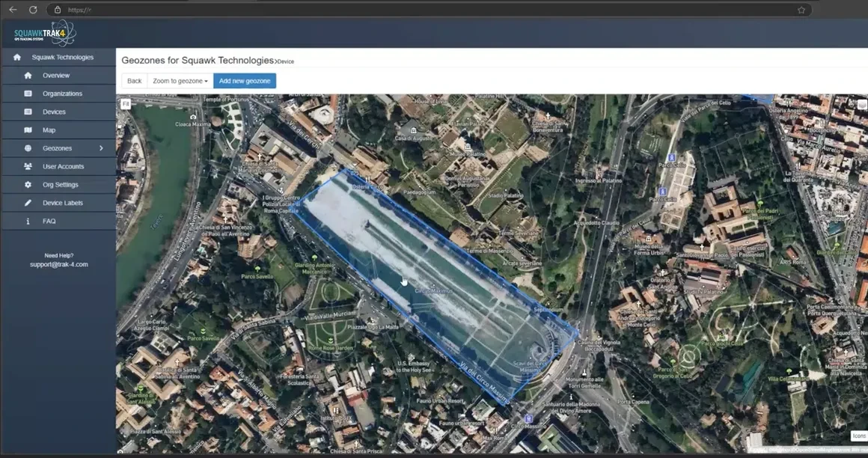Bookmark page with star icon
The width and height of the screenshot is (868, 458).
click(x=801, y=10)
